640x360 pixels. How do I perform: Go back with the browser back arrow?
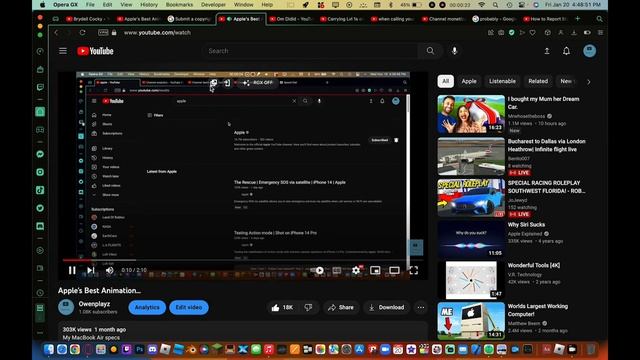pos(56,33)
